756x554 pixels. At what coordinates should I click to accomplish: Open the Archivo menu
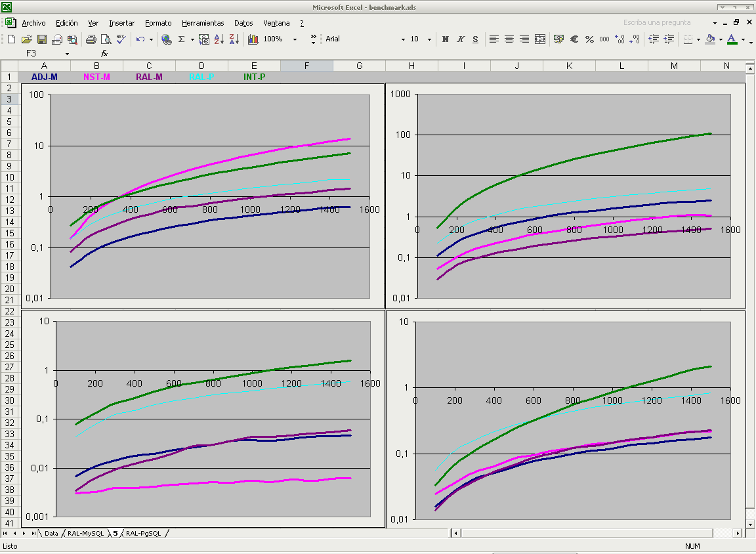pos(33,23)
